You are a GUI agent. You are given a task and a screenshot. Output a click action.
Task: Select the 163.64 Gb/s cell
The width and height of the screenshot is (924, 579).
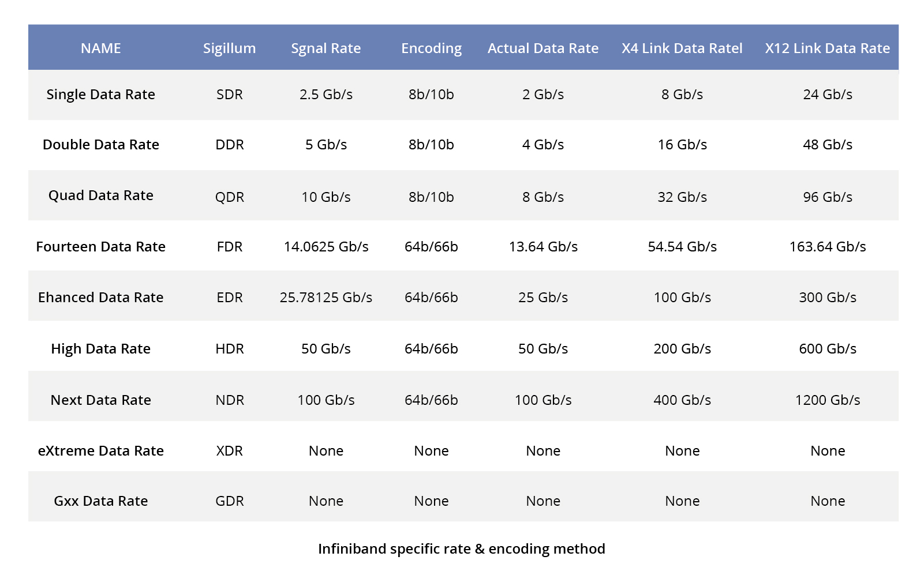click(x=827, y=247)
